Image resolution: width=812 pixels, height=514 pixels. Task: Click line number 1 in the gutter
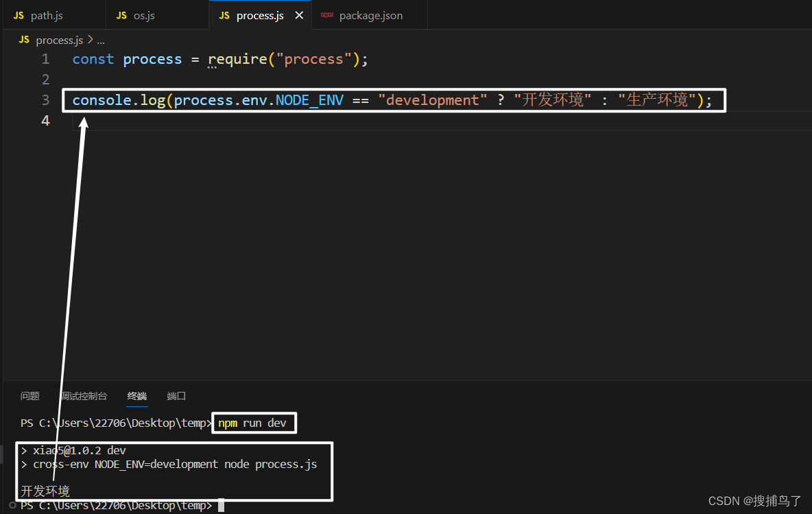[45, 59]
